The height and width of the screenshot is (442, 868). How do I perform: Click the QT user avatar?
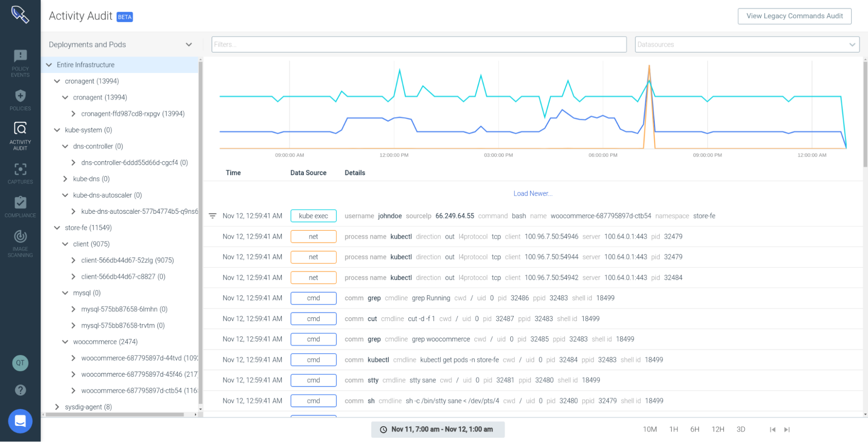point(20,363)
